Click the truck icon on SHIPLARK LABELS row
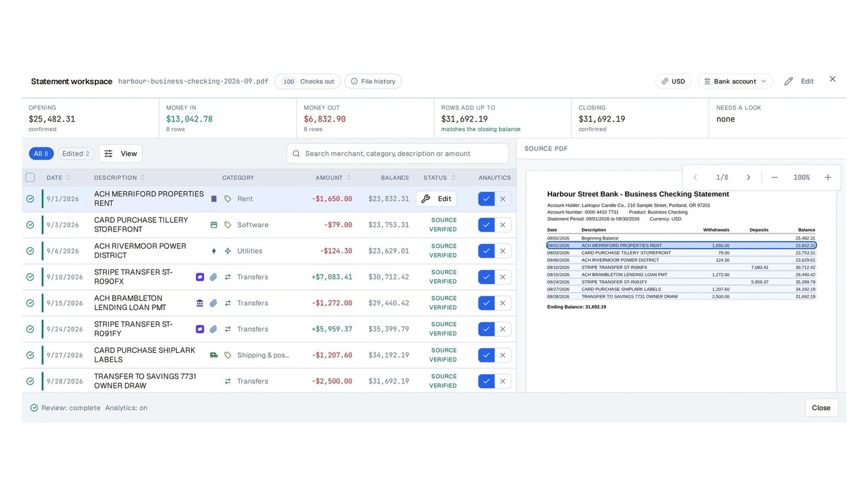Viewport: 868px width, 488px height. [x=214, y=355]
